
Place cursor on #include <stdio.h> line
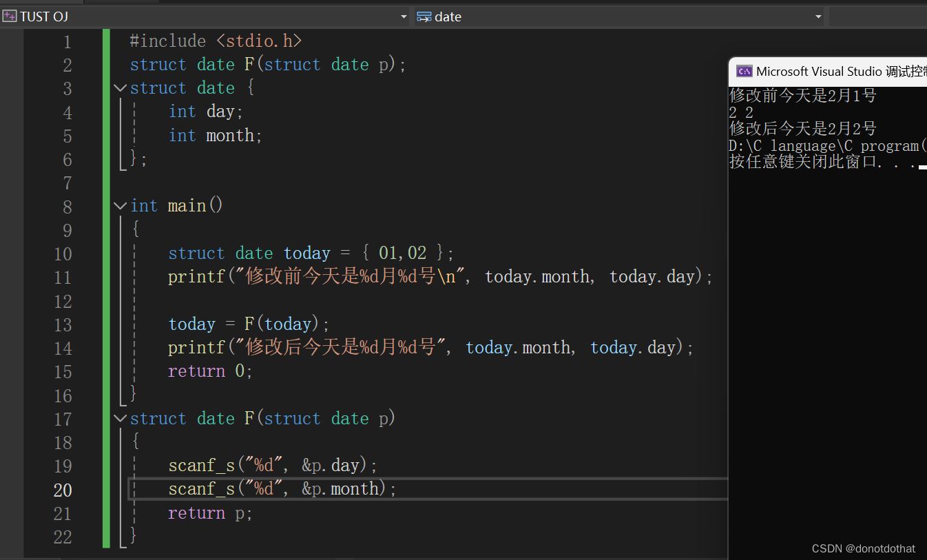point(216,41)
